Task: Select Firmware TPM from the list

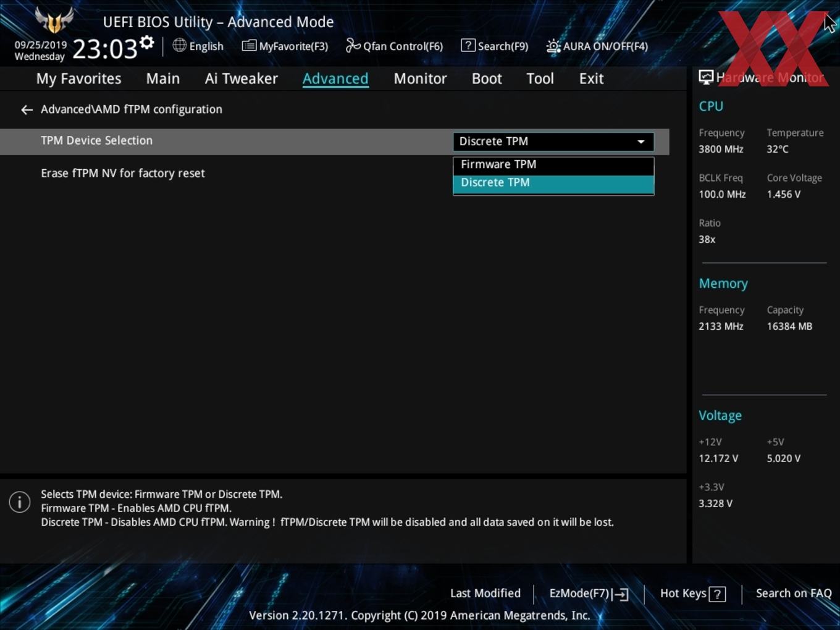Action: 553,165
